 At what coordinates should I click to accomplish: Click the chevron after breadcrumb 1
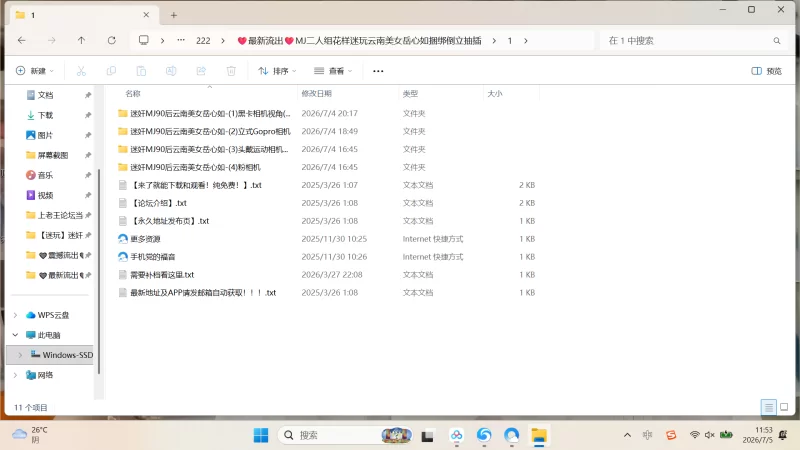tap(526, 41)
